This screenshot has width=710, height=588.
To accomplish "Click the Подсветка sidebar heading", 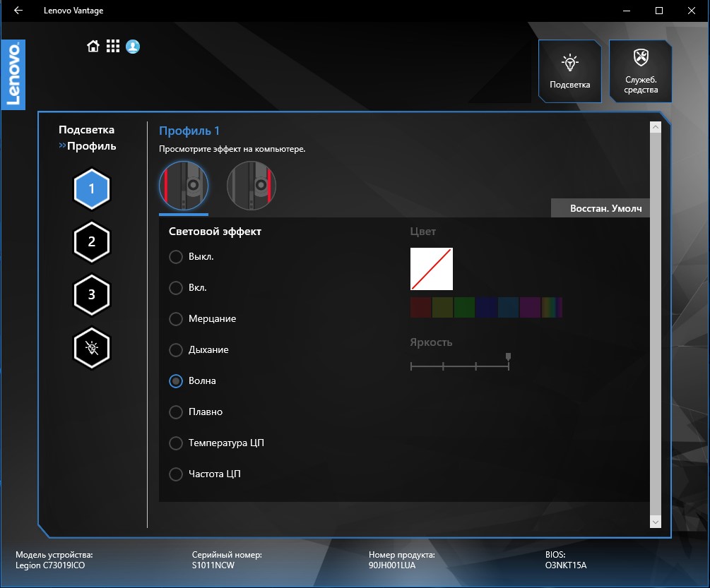I will 86,130.
